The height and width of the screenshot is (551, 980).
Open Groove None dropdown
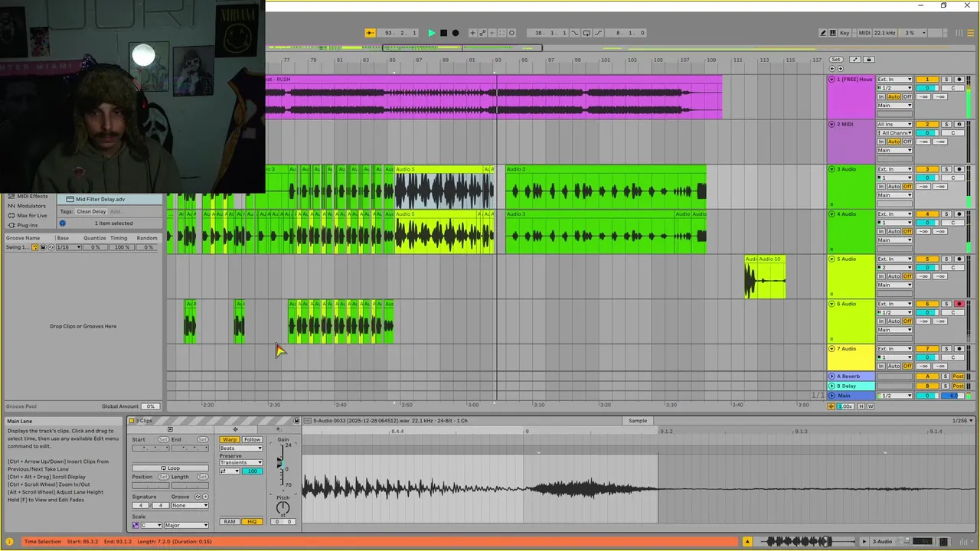tap(190, 505)
